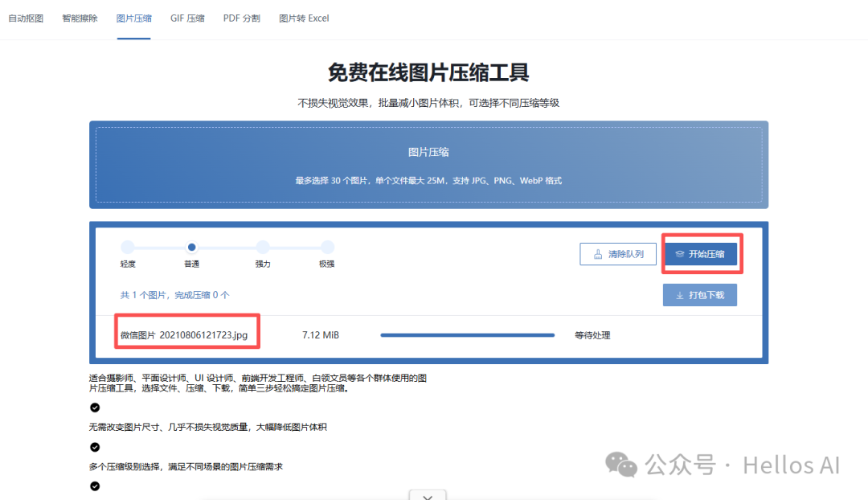Go to the PDF 分割 tab

tap(241, 18)
